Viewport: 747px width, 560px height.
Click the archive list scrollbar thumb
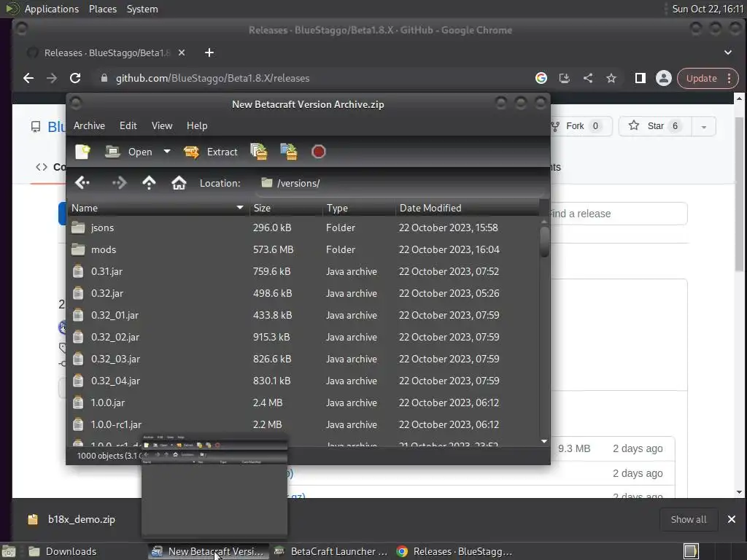pyautogui.click(x=544, y=241)
